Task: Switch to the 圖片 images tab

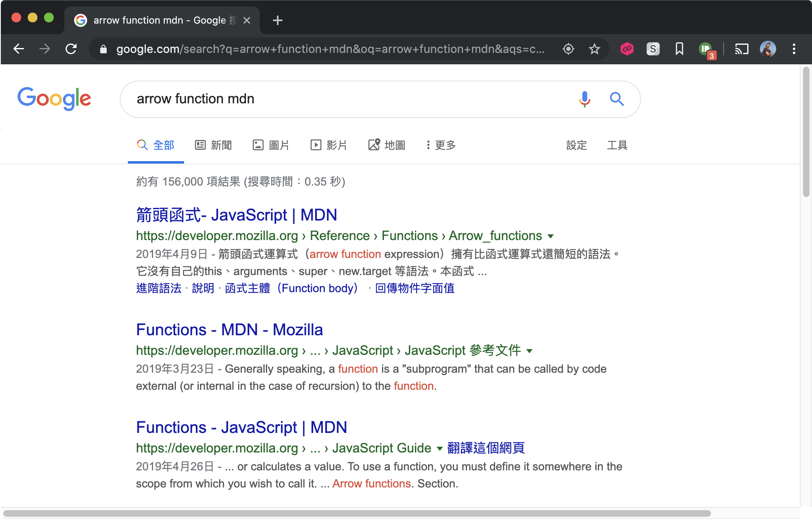Action: pos(271,145)
